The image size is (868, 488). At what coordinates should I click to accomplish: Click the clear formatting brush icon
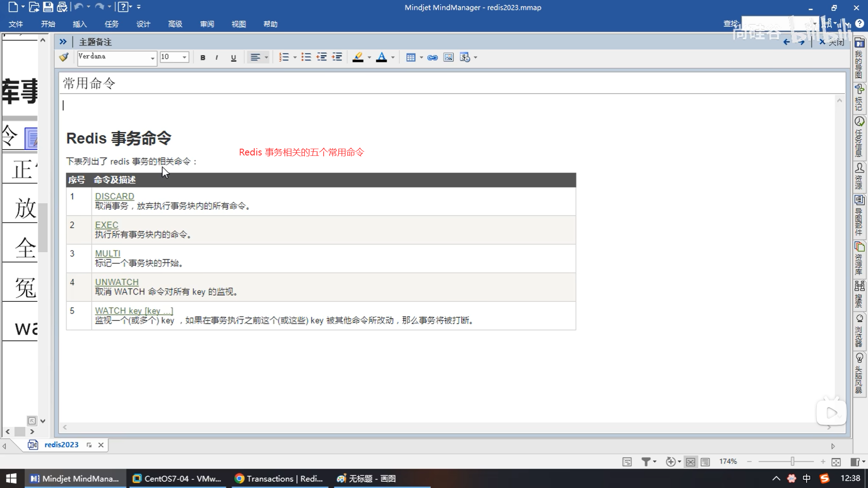64,57
